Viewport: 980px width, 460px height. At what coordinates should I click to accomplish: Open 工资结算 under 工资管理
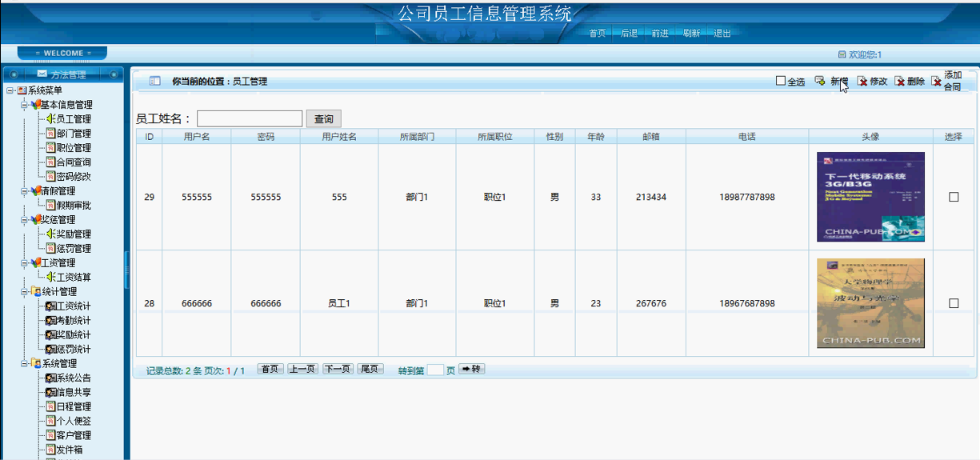(x=73, y=278)
